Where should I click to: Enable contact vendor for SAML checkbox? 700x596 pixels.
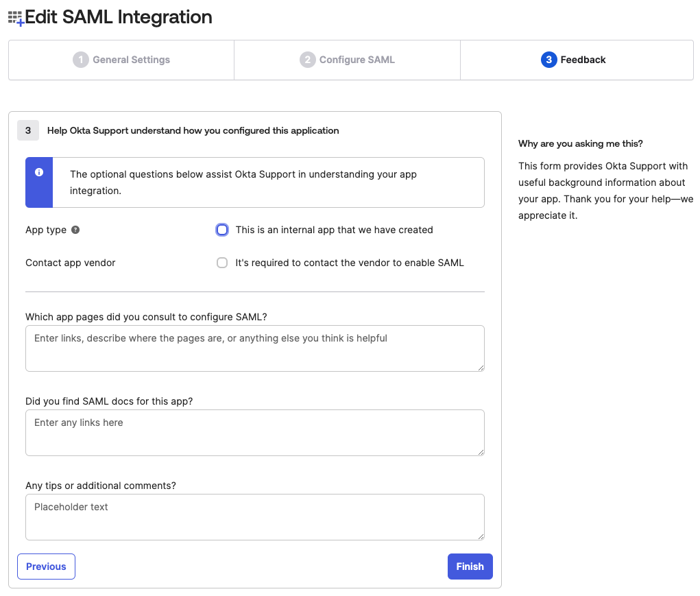click(222, 263)
